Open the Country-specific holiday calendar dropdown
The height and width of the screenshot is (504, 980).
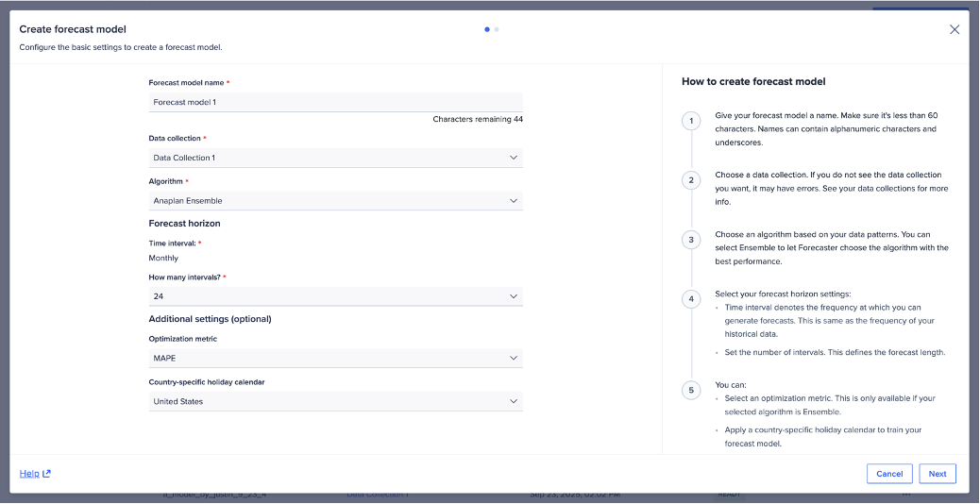tap(335, 401)
